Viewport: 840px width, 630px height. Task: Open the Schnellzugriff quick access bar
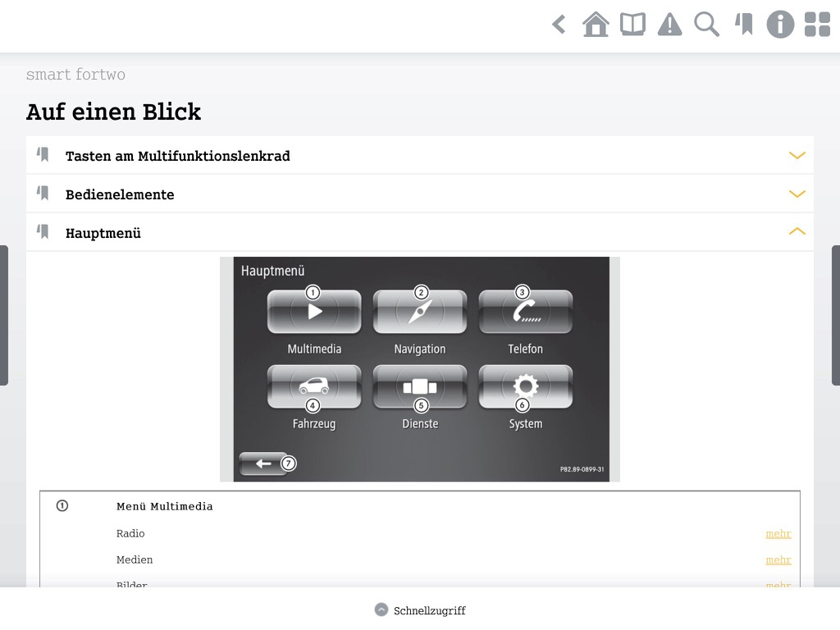(x=420, y=610)
